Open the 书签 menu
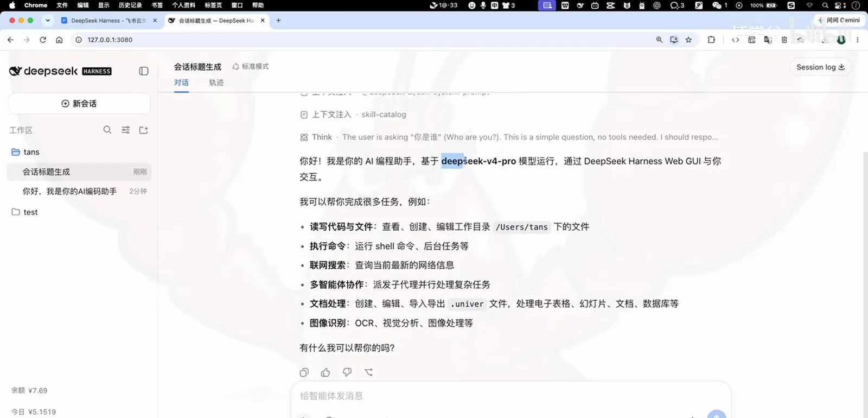Screen dimensions: 868x418 click(x=157, y=5)
